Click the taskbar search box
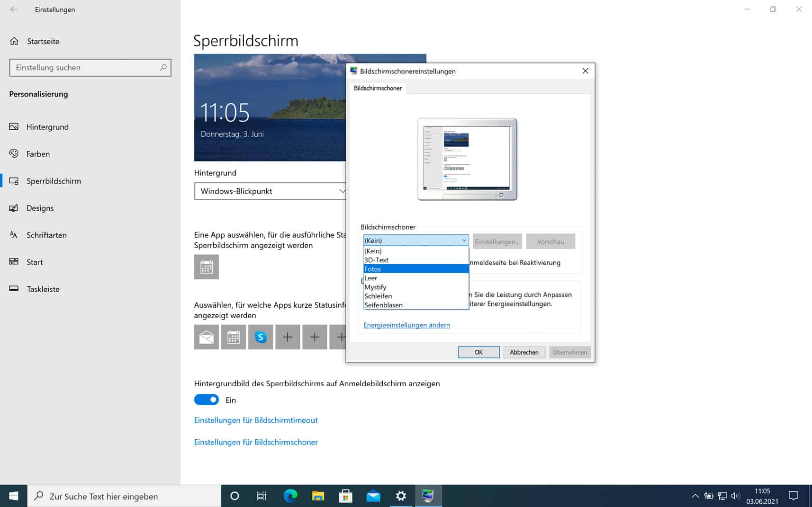Screen dimensions: 812x507 click(124, 496)
